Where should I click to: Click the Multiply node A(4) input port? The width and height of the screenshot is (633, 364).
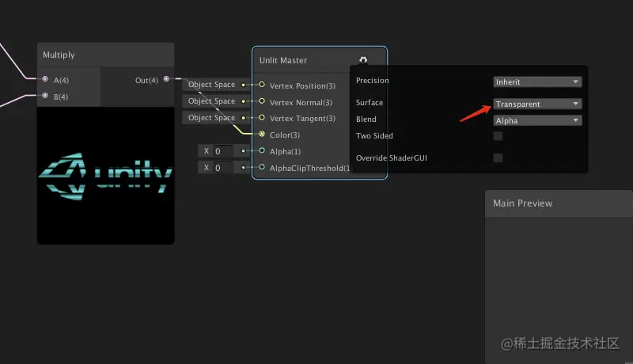45,78
